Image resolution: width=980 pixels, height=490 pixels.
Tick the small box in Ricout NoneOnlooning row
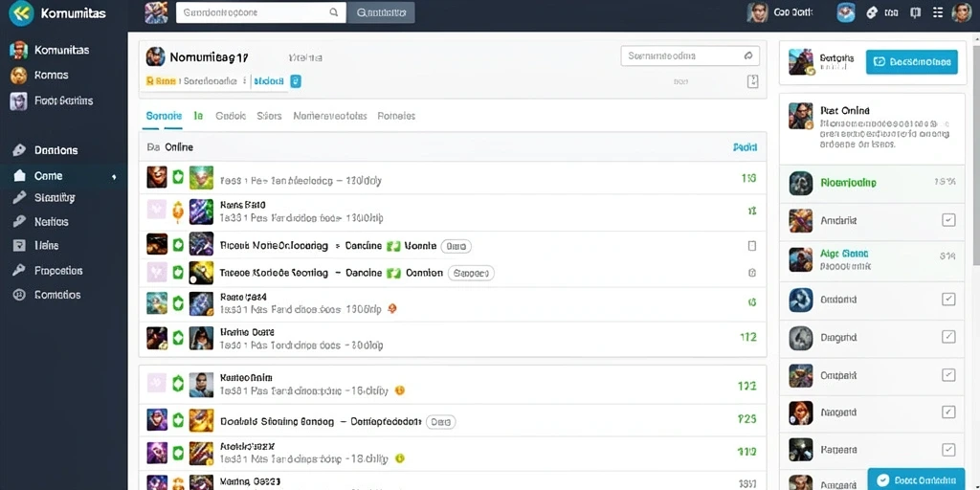pyautogui.click(x=752, y=246)
